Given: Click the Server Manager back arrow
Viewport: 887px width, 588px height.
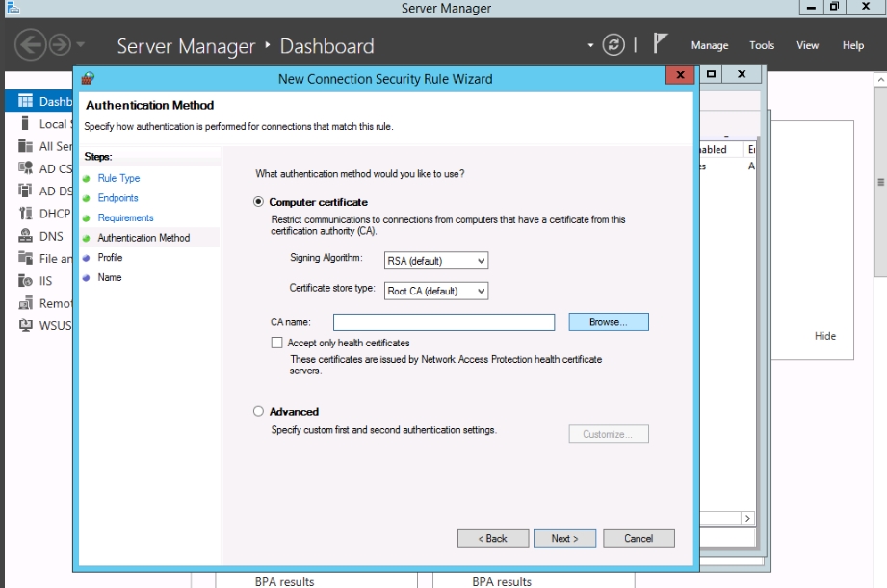Looking at the screenshot, I should (30, 44).
